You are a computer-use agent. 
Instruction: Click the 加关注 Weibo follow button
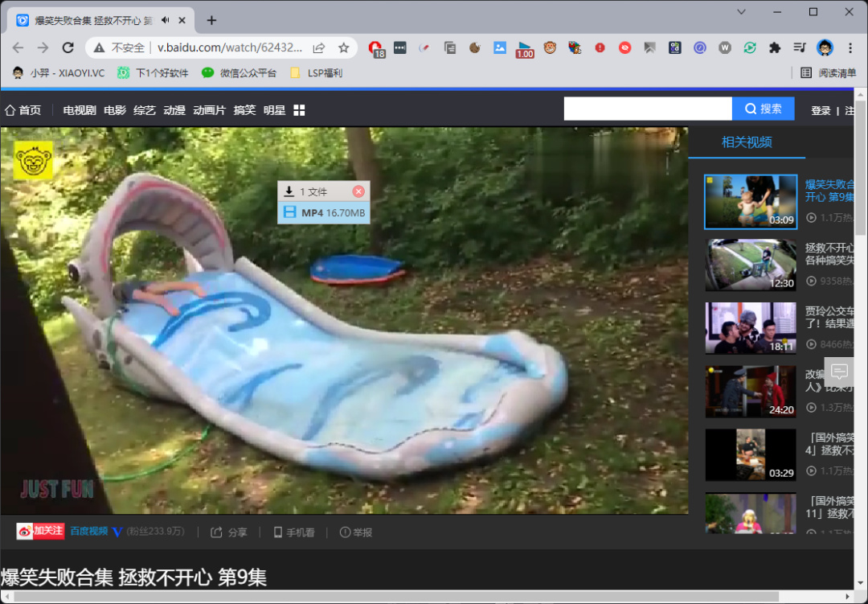pyautogui.click(x=40, y=531)
